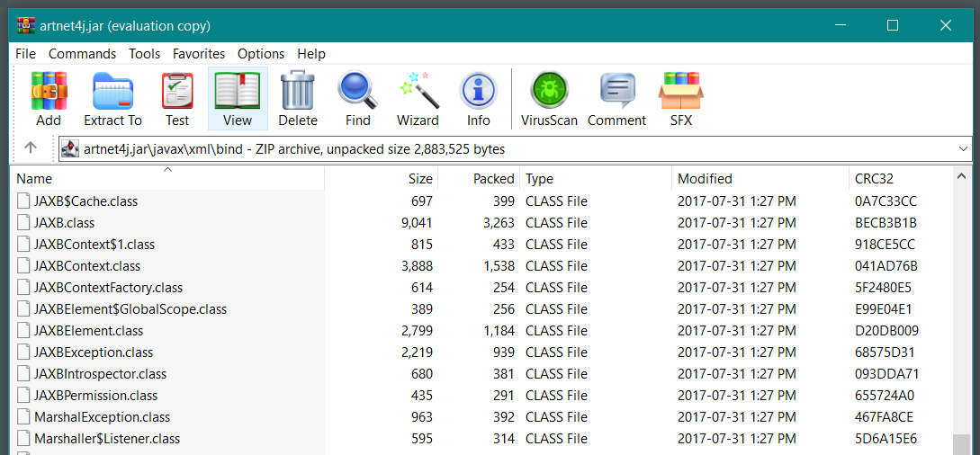980x455 pixels.
Task: Select the file name MarshalException.class
Action: point(103,417)
